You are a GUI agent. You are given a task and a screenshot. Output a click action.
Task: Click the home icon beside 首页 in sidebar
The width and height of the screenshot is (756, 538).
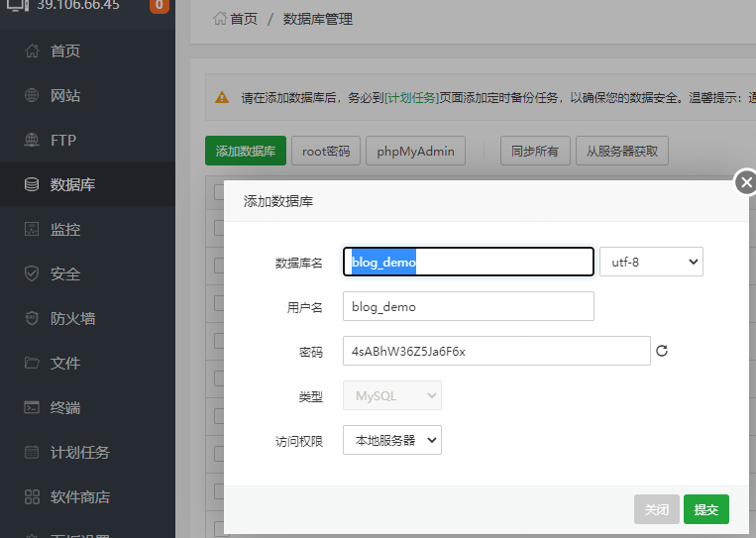pyautogui.click(x=32, y=51)
